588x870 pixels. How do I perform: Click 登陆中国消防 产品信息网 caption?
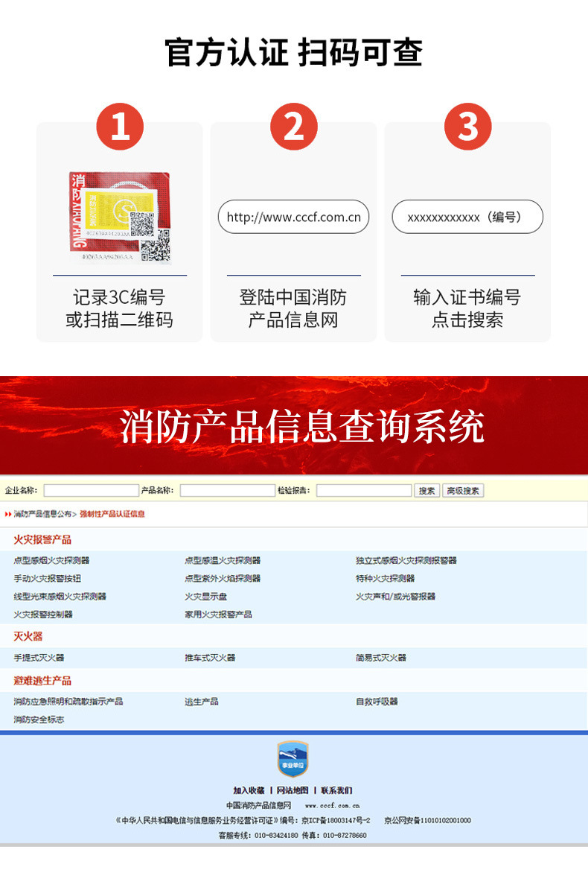[293, 308]
